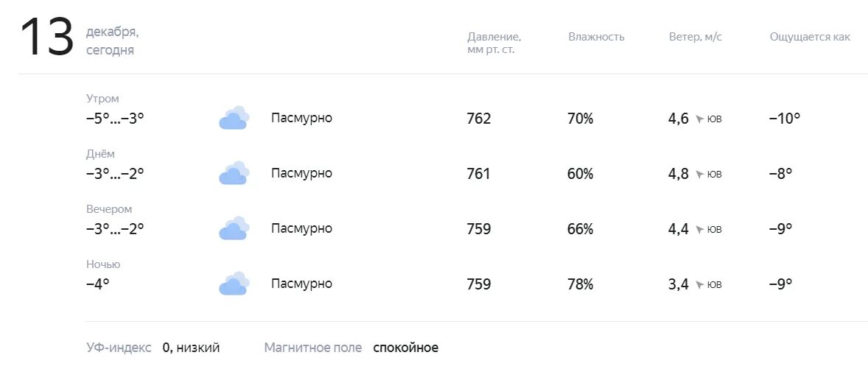Click the pressure value 762
Screen dimensions: 868x369
479,119
